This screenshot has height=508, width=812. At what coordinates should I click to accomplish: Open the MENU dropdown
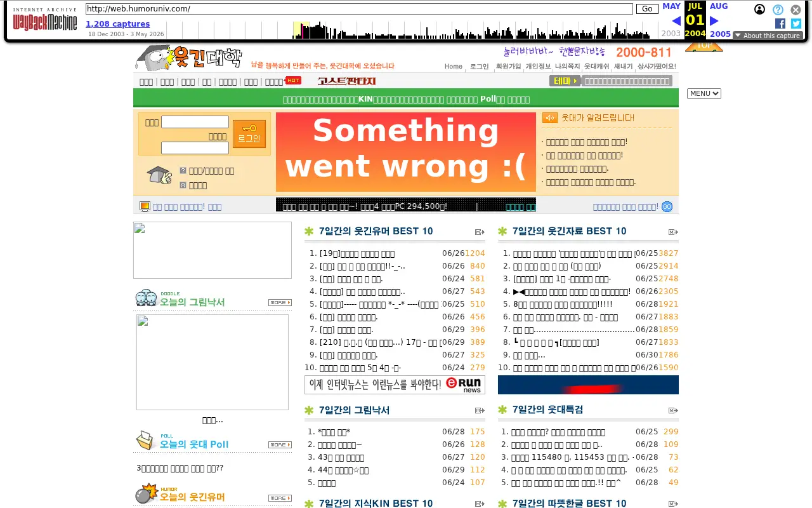tap(704, 93)
